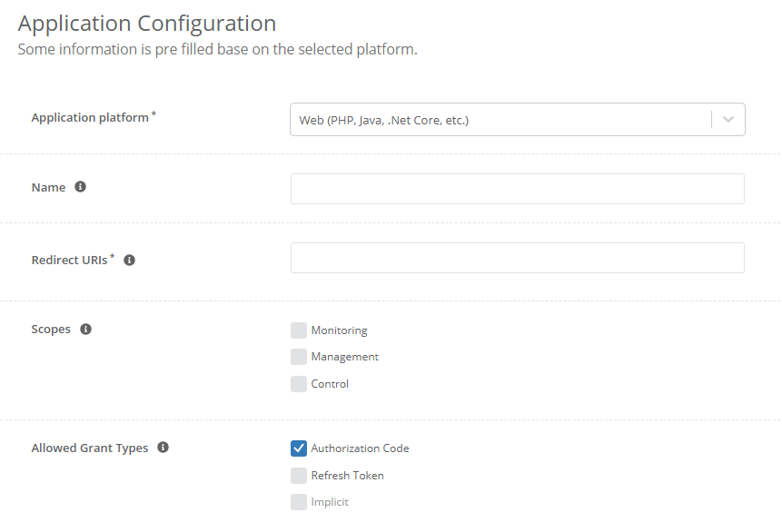Click the Redirect URIs input field
Image resolution: width=782 pixels, height=532 pixels.
518,258
